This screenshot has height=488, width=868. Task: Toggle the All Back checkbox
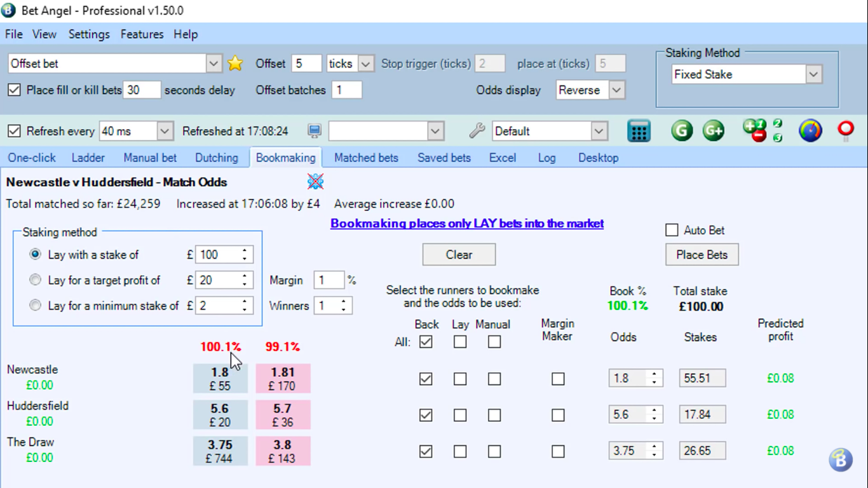coord(426,342)
